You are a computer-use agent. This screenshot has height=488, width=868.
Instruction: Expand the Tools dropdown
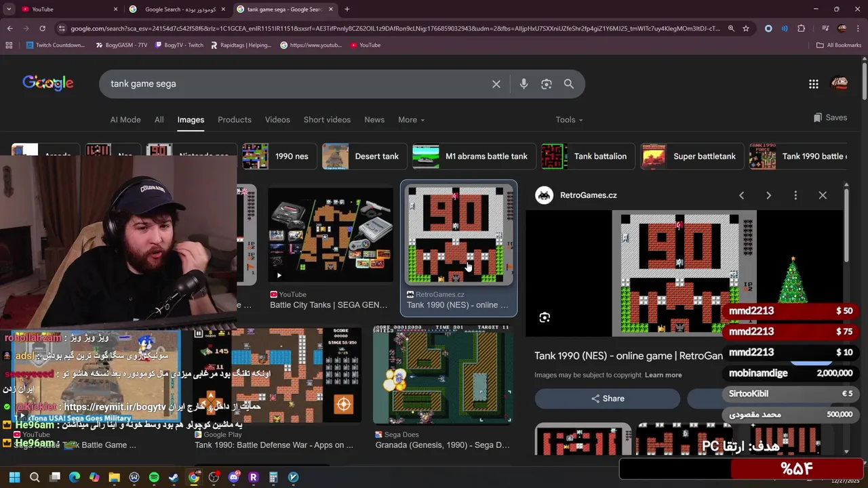(569, 120)
